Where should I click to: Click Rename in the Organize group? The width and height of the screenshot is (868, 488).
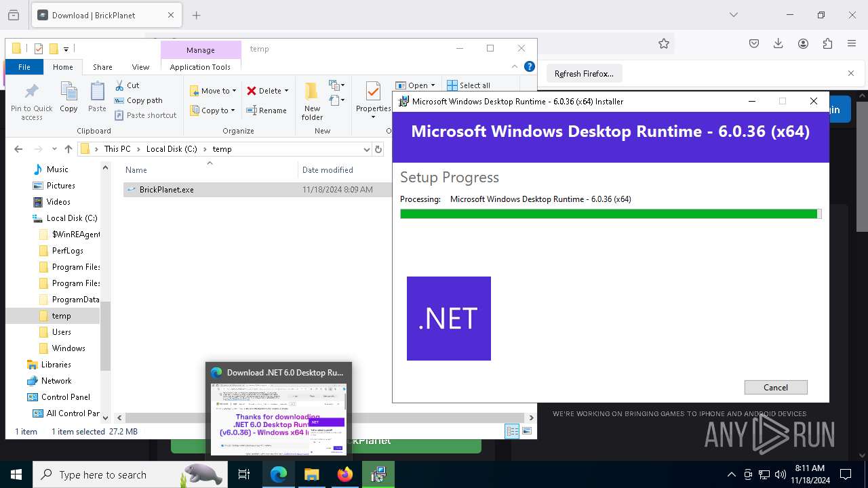pyautogui.click(x=266, y=110)
